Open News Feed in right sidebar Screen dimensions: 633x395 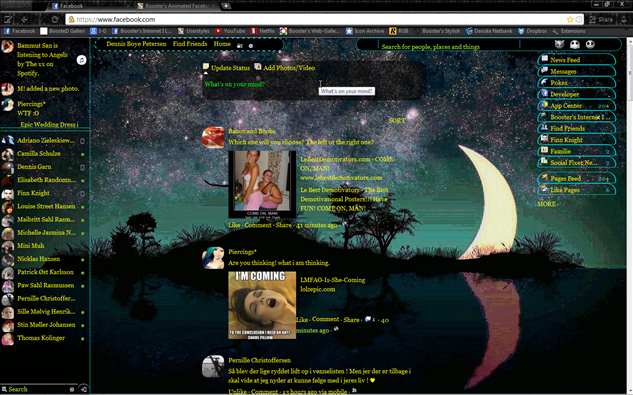pyautogui.click(x=576, y=60)
